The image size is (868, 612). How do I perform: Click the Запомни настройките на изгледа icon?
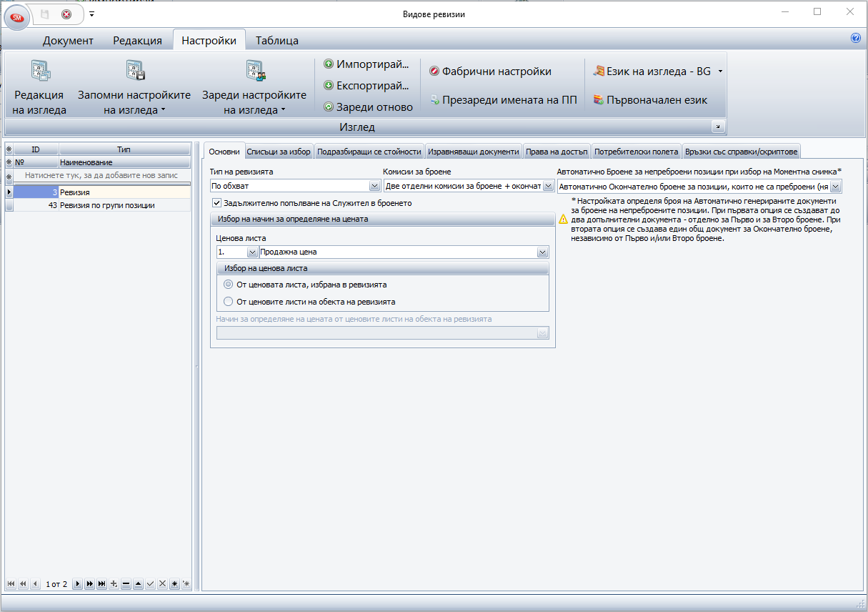135,71
